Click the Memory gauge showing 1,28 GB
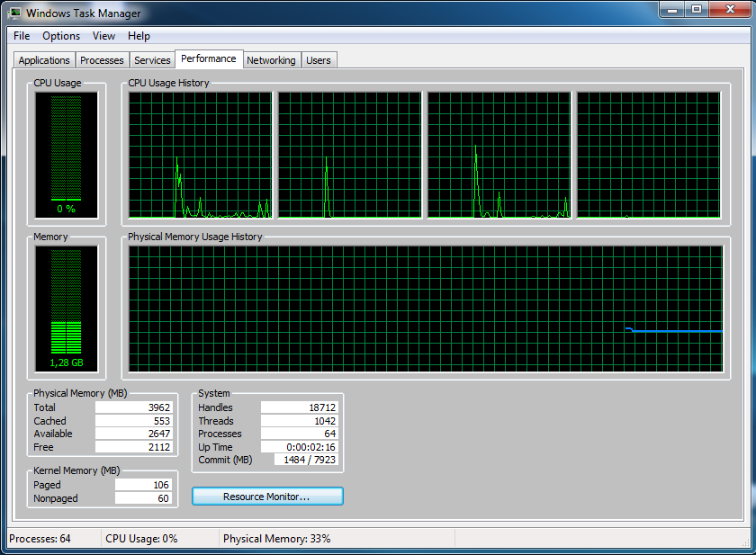 [66, 309]
